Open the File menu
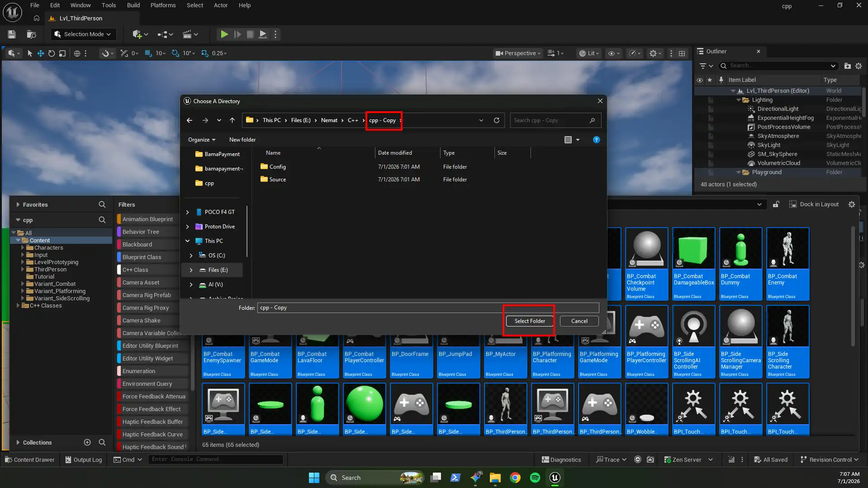Screen dimensions: 868x488 [35, 5]
